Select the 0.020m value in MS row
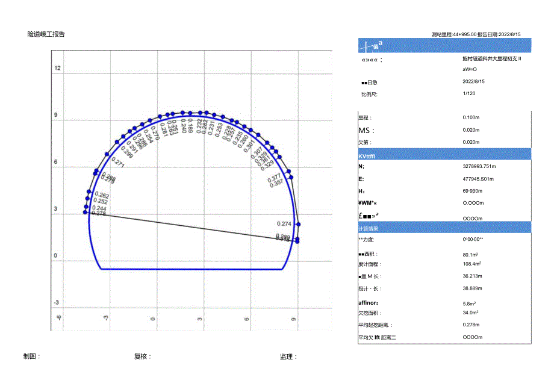The width and height of the screenshot is (554, 392). (x=471, y=130)
